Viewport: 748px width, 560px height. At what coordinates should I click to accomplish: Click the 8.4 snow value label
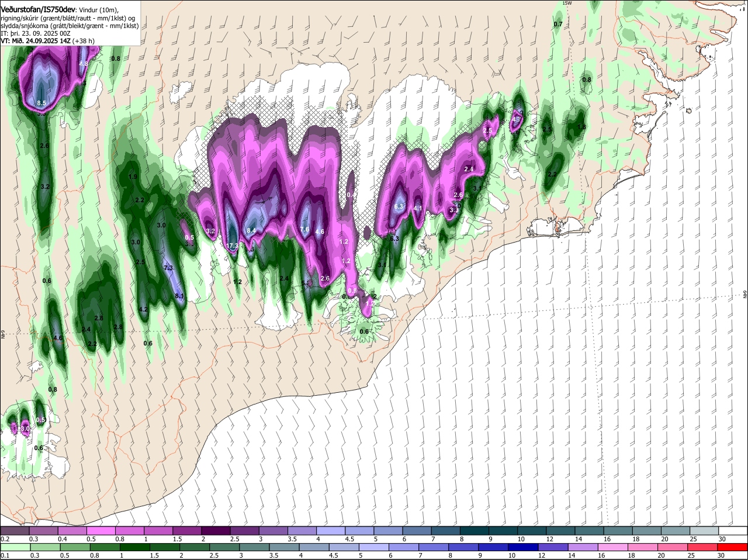[251, 231]
